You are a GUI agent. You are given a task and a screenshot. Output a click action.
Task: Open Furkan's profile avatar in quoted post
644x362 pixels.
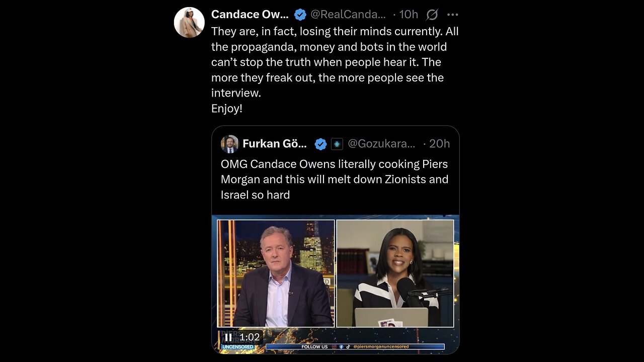(229, 144)
